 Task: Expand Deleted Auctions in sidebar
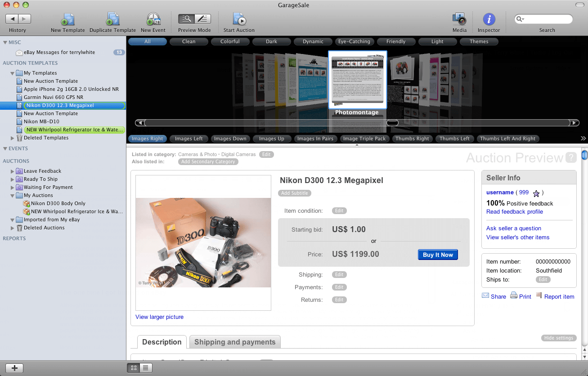click(x=13, y=228)
